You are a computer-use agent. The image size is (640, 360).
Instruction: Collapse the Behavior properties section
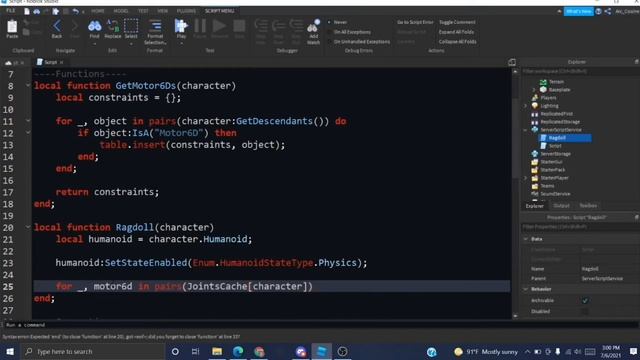tap(526, 289)
